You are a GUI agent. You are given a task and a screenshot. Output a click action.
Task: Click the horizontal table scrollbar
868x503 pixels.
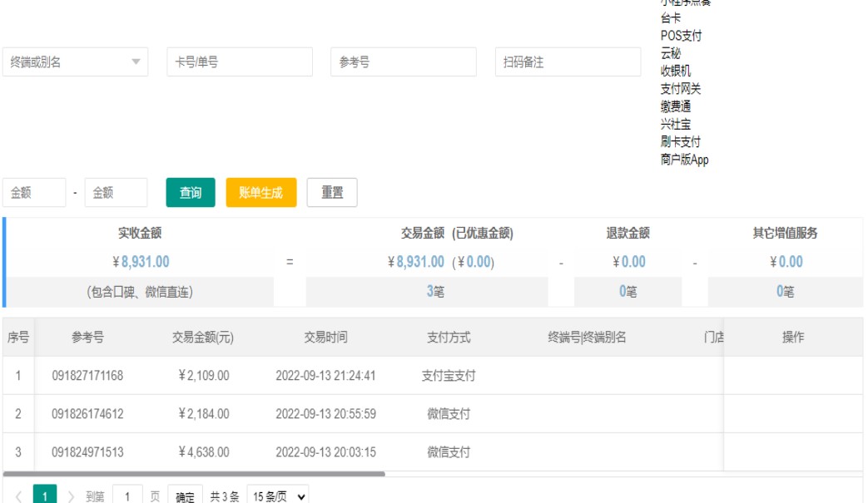pyautogui.click(x=194, y=474)
